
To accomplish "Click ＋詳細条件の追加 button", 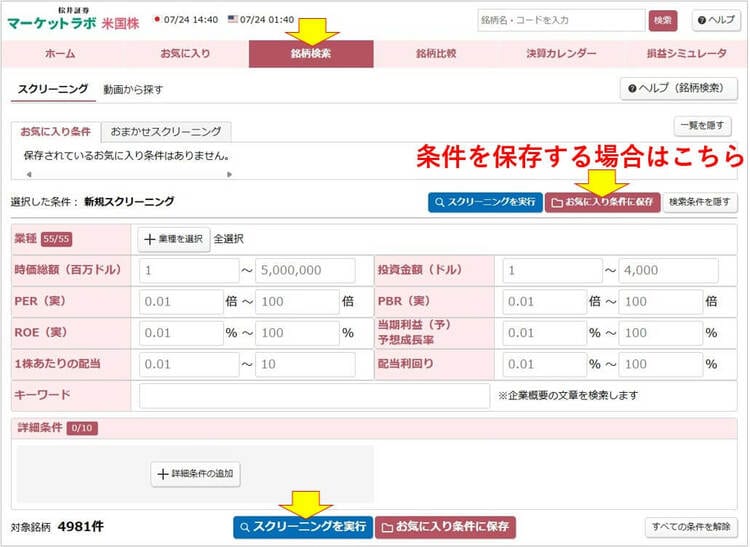I will 196,474.
